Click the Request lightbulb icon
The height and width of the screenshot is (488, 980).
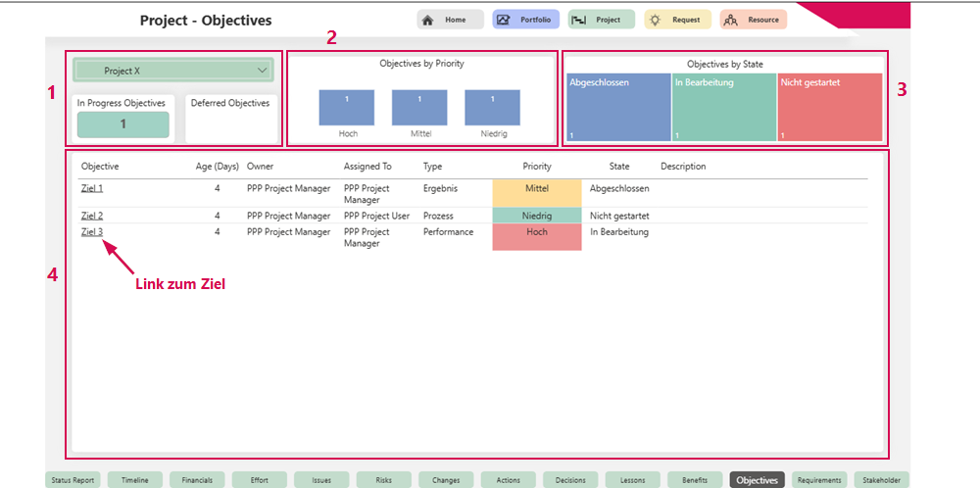tap(656, 20)
